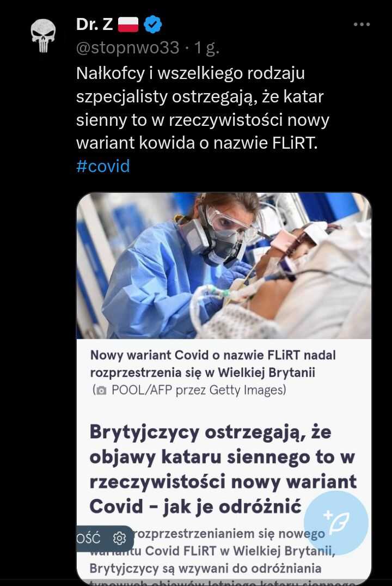Viewport: 392px width, 586px height.
Task: Open headline "Brytyjczycy ostrzegają" article
Action: pos(223,469)
